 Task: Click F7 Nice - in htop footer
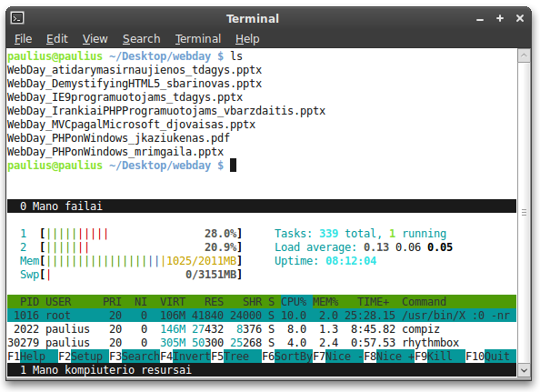(x=338, y=357)
